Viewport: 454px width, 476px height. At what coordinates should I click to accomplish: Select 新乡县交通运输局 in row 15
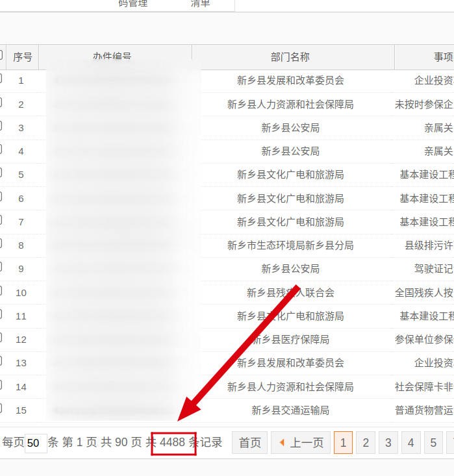(x=290, y=410)
